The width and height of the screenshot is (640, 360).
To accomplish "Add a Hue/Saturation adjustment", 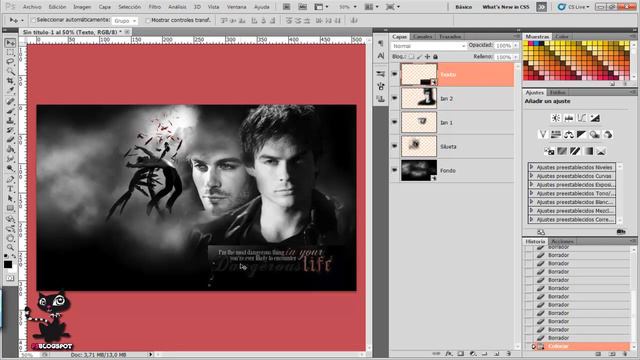I will click(x=556, y=135).
